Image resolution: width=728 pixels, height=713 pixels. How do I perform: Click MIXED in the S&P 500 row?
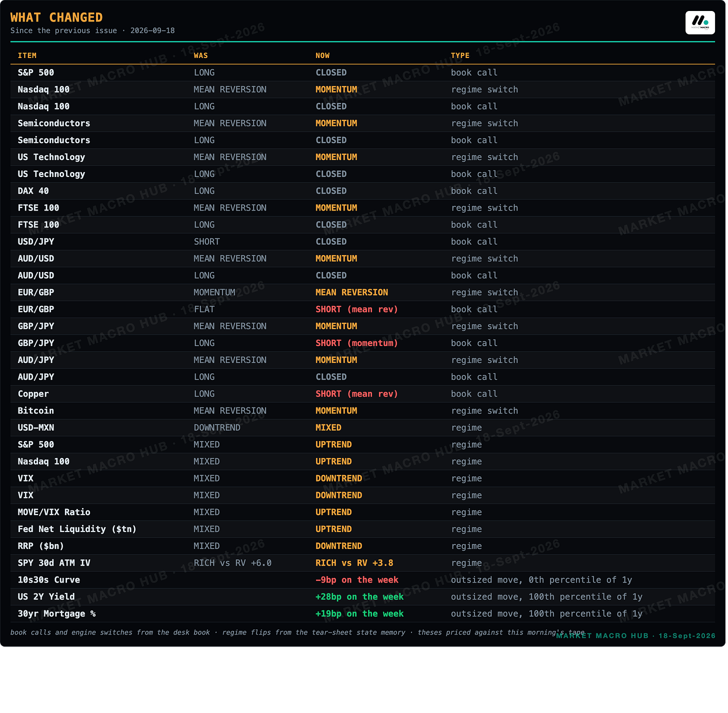(x=207, y=444)
